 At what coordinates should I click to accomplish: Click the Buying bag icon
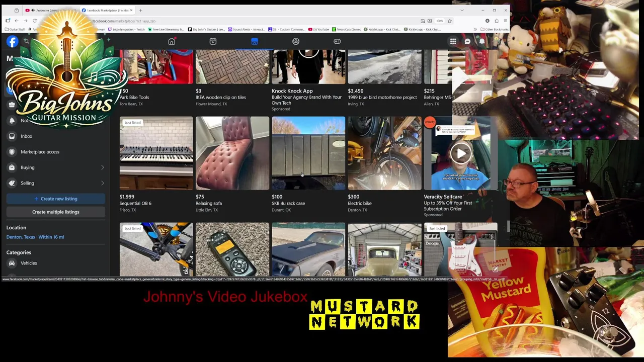coord(12,167)
